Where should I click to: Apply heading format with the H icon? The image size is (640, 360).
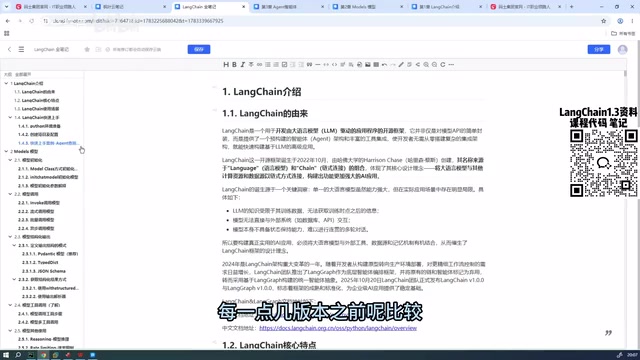tap(226, 64)
